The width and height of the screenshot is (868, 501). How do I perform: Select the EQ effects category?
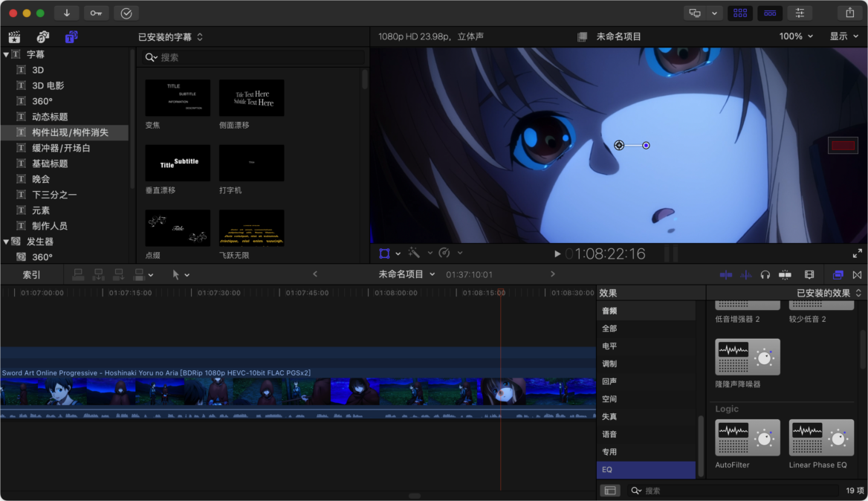[646, 470]
